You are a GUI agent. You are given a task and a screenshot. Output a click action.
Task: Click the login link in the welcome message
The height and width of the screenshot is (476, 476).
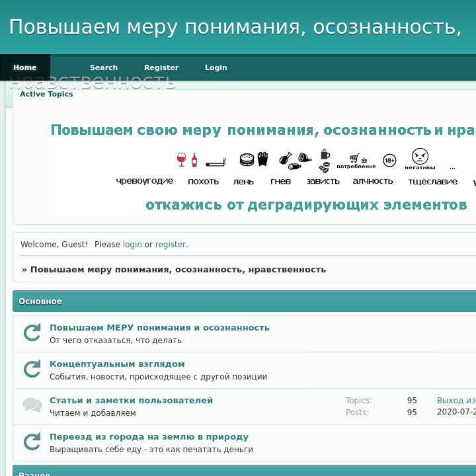[x=132, y=245]
